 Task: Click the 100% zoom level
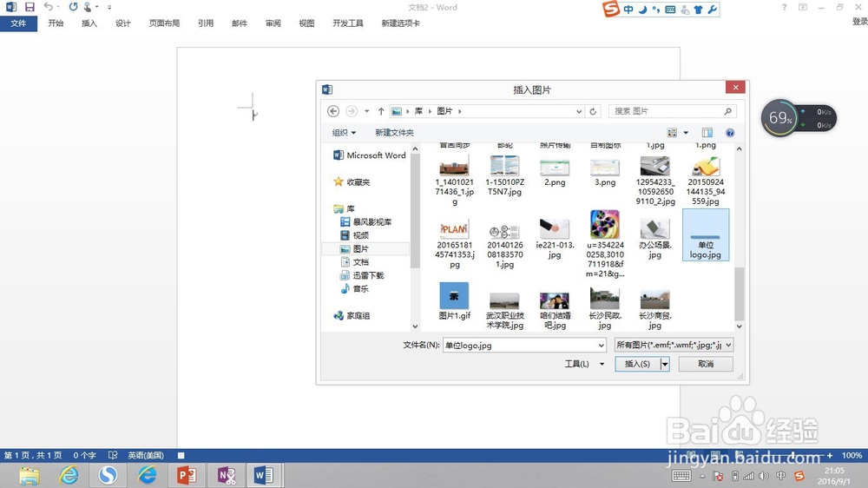[x=852, y=455]
